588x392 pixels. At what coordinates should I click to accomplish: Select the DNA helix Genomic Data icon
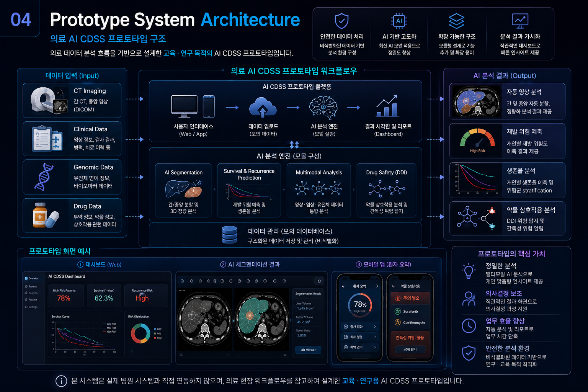pos(44,177)
